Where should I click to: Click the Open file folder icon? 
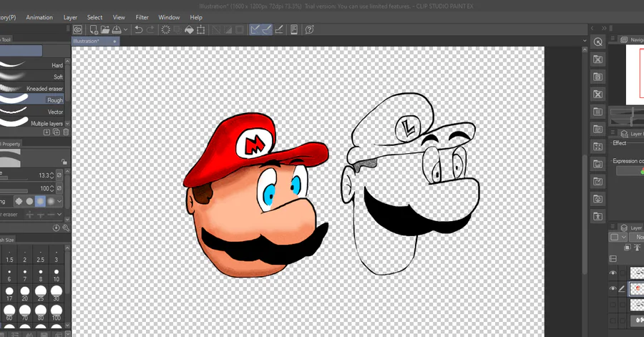pyautogui.click(x=105, y=29)
